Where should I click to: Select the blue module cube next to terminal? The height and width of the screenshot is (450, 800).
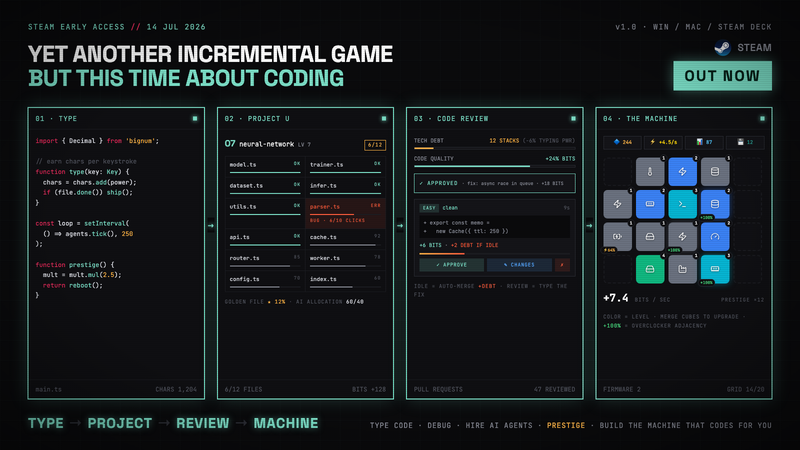(650, 204)
